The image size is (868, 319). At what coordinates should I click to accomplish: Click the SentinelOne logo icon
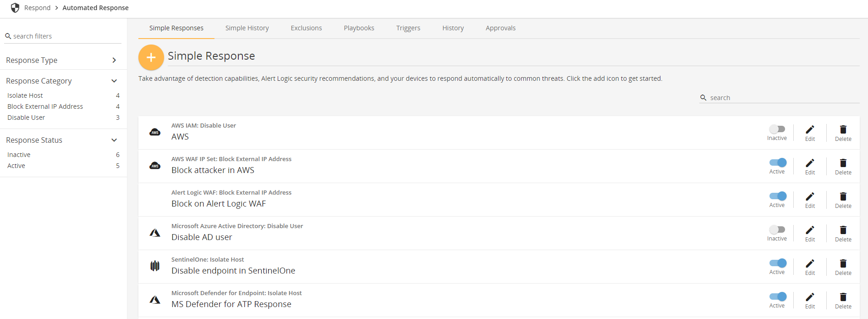tap(155, 266)
